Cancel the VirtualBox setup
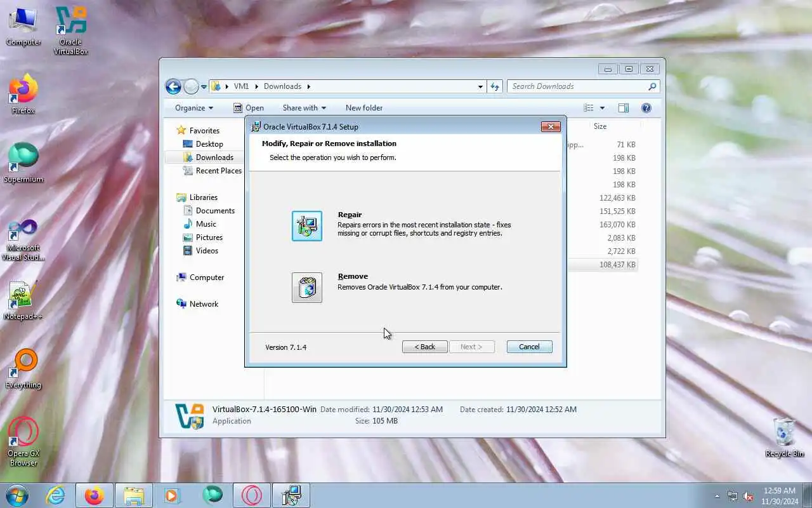 tap(530, 347)
